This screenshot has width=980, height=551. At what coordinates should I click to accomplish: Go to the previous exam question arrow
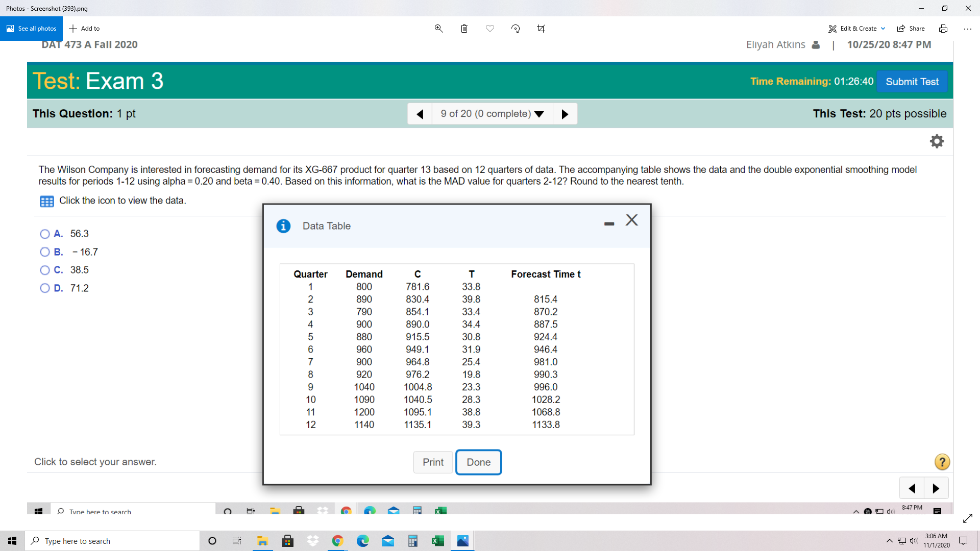tap(420, 114)
